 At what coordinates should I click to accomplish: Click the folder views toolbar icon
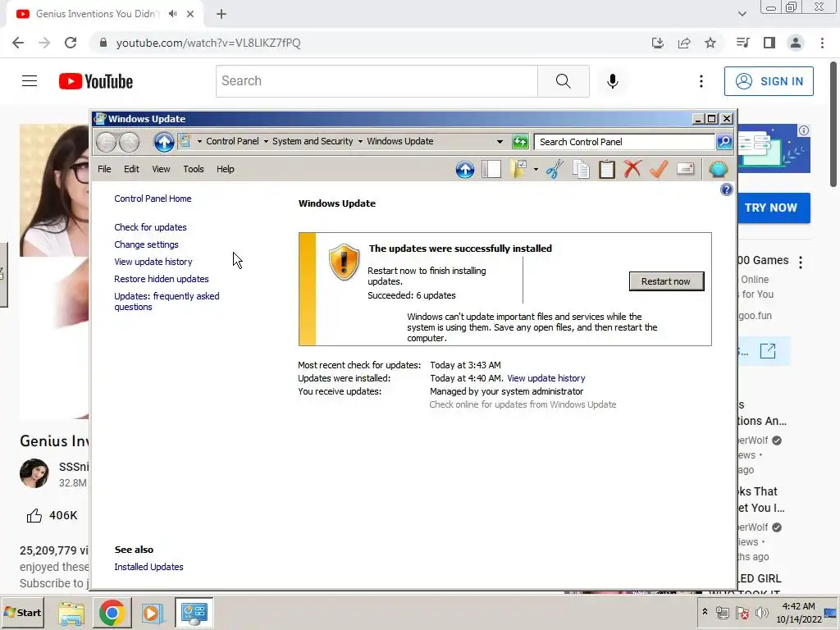[518, 169]
